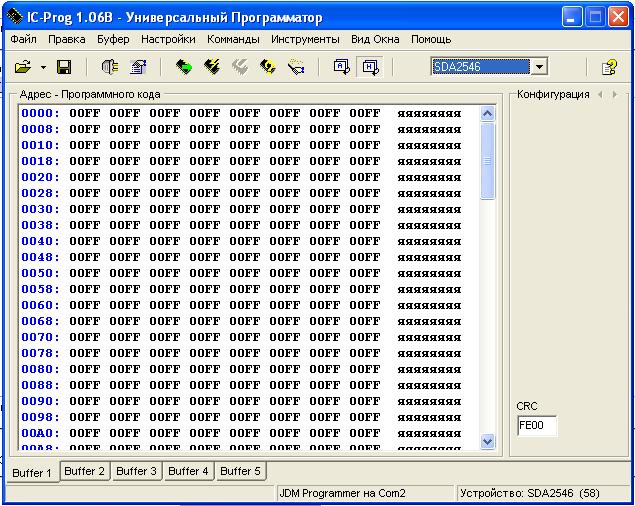This screenshot has width=635, height=506.
Task: Verify chip with the yellow chip icon
Action: [268, 67]
